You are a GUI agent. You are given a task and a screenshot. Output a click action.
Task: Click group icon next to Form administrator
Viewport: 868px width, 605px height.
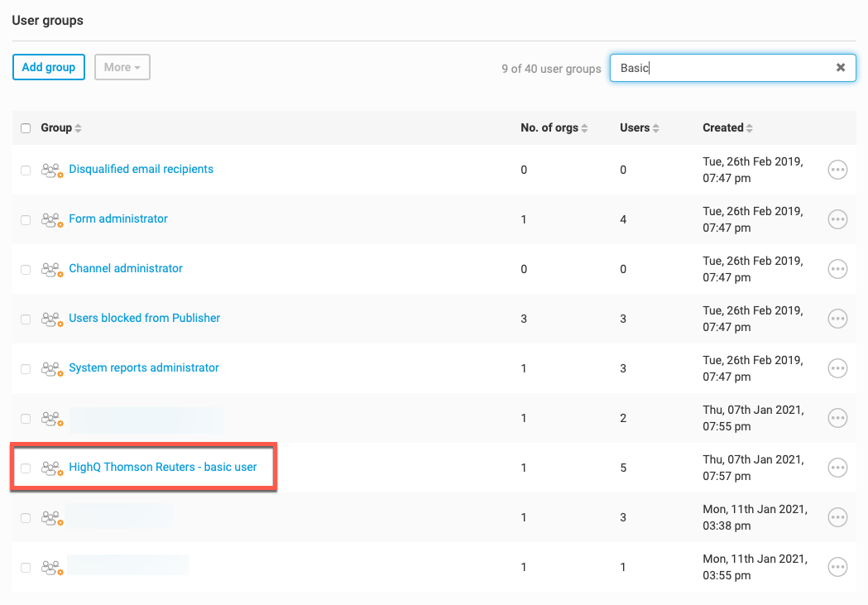52,219
